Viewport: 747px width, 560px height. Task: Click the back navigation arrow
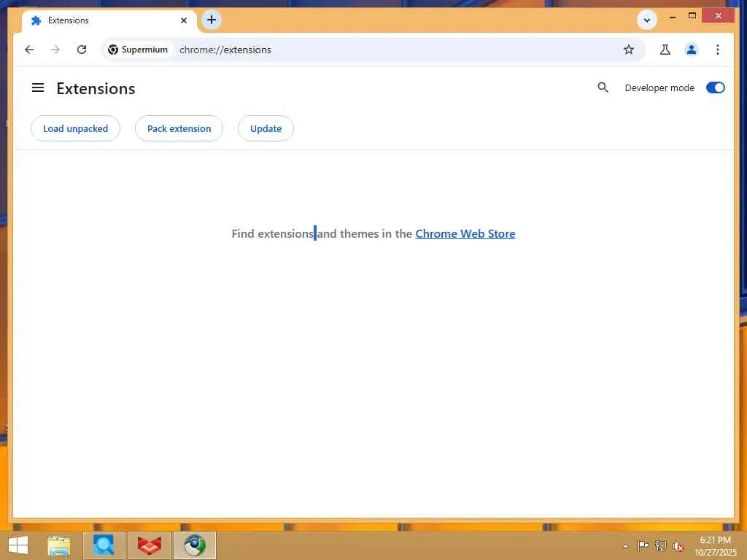(29, 50)
